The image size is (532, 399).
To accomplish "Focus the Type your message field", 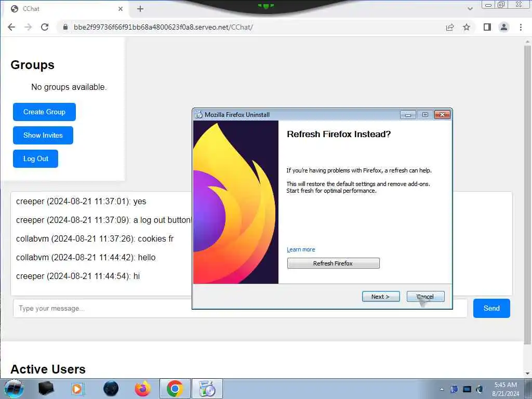I will click(x=240, y=309).
